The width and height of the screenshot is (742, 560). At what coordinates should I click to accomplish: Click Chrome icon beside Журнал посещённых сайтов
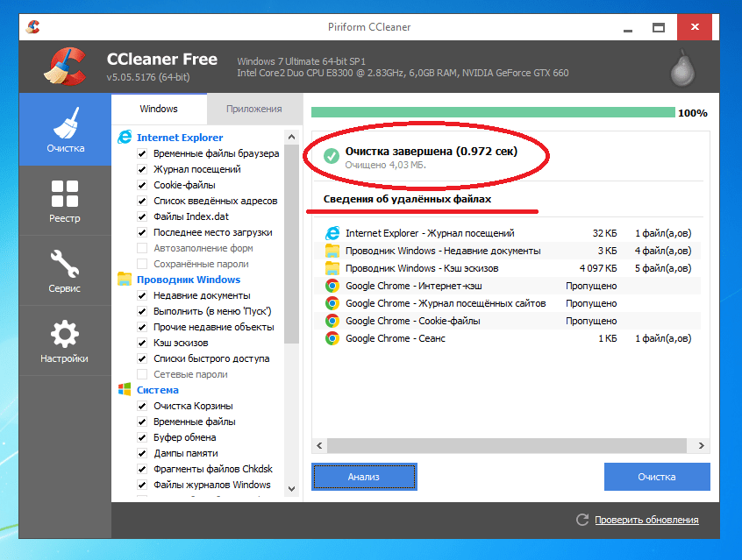(332, 303)
